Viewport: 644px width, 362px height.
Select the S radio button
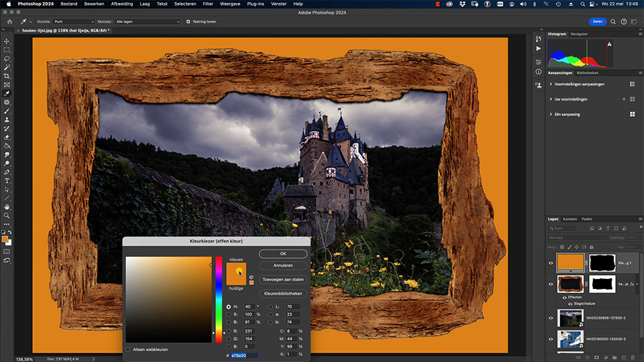228,314
